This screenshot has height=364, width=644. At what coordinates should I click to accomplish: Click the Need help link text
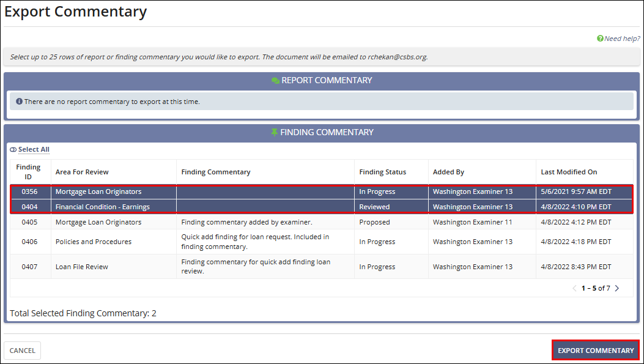click(622, 38)
